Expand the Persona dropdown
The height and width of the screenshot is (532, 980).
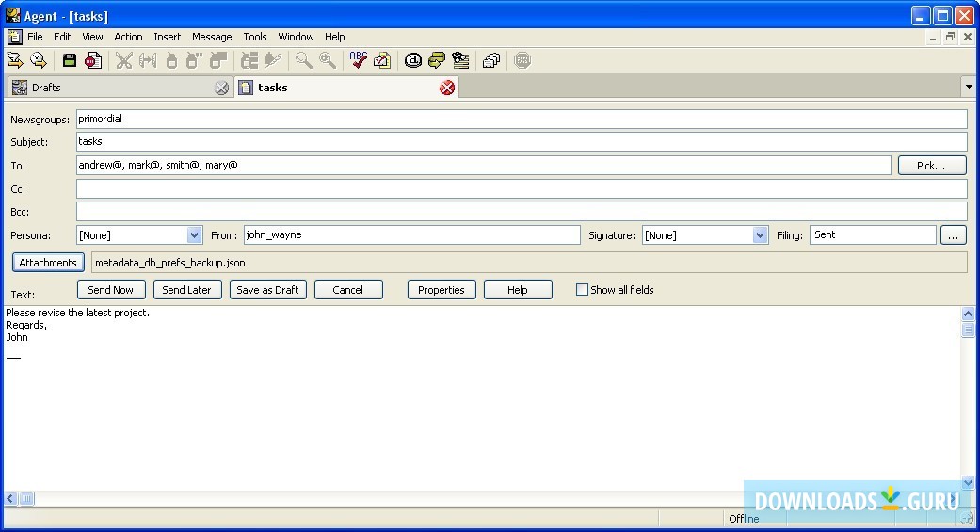(194, 235)
